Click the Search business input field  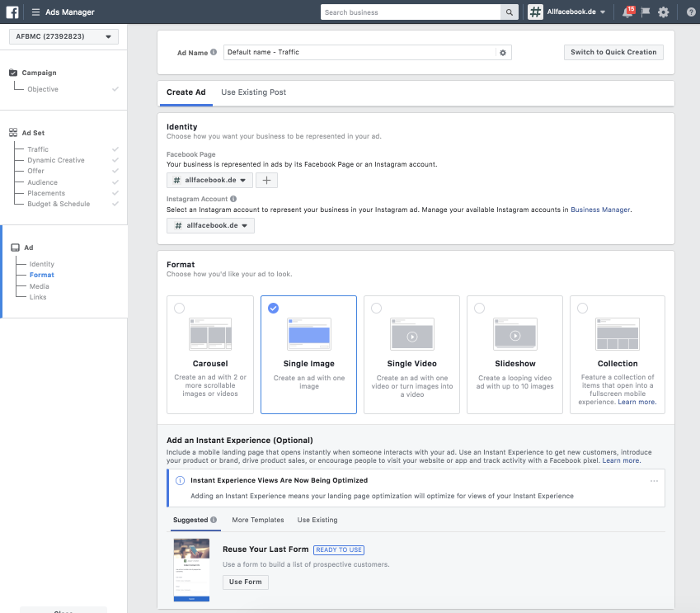(411, 12)
